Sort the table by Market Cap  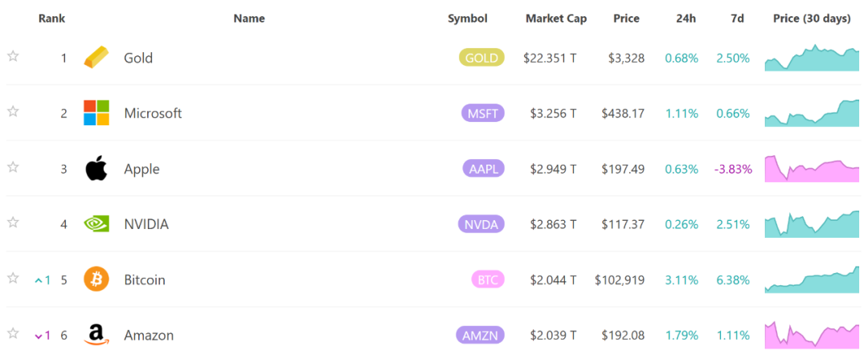pyautogui.click(x=555, y=18)
